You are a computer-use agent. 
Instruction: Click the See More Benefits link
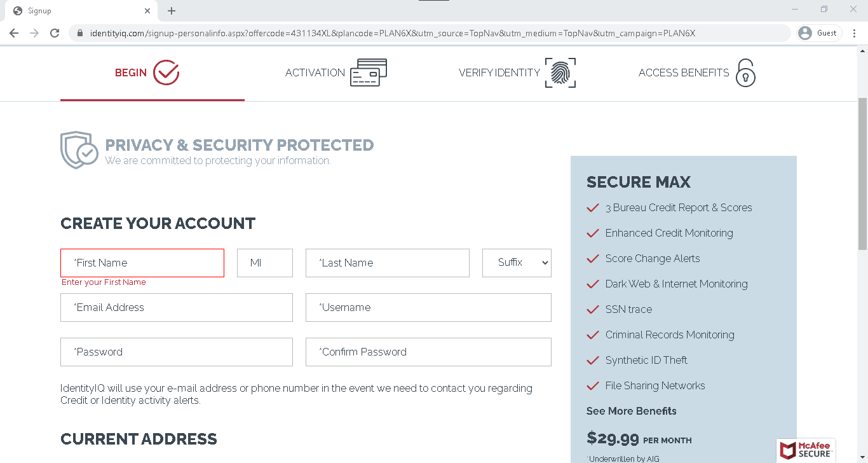[631, 411]
